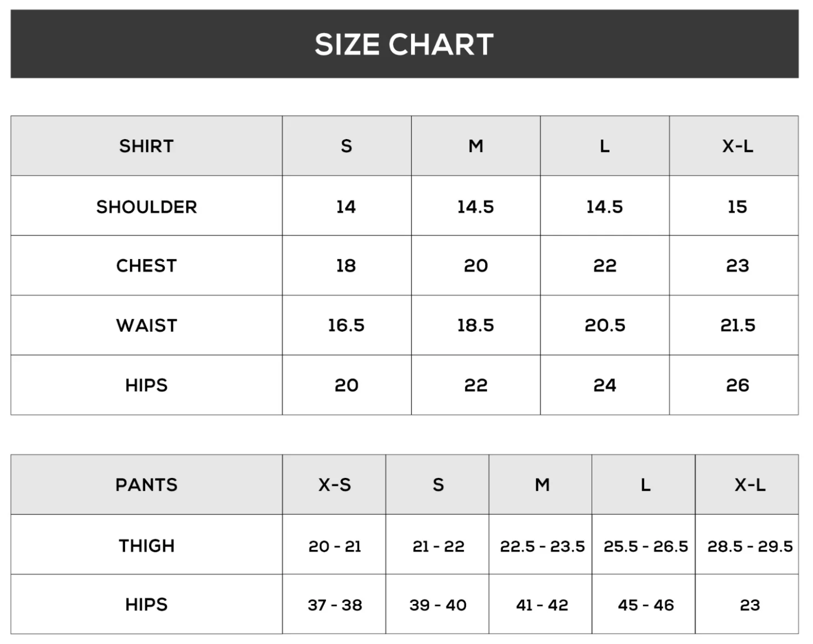Click the SHOULDER row label

pos(146,207)
